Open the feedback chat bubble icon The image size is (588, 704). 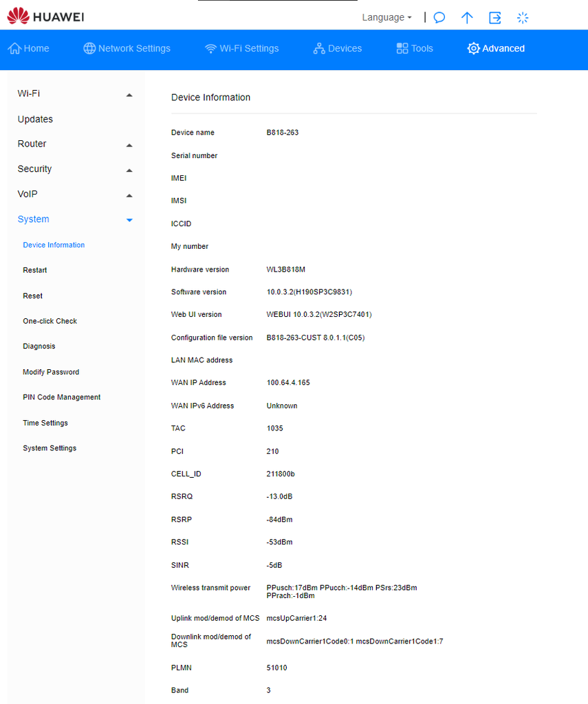pyautogui.click(x=439, y=17)
